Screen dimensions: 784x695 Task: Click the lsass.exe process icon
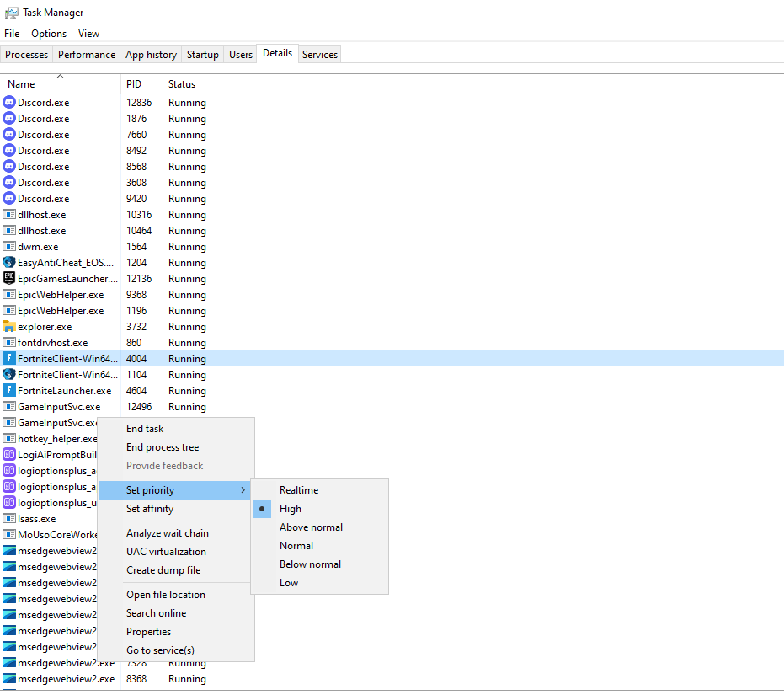(x=9, y=519)
